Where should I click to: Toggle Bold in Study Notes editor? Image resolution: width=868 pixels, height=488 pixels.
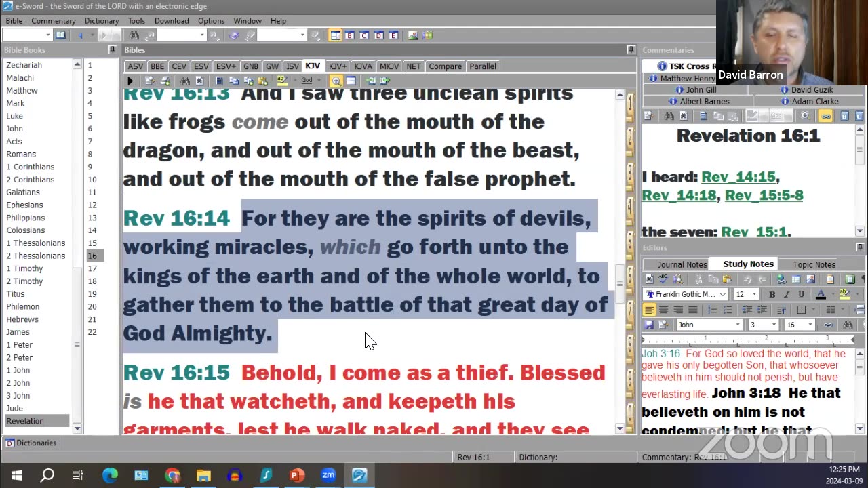(772, 294)
